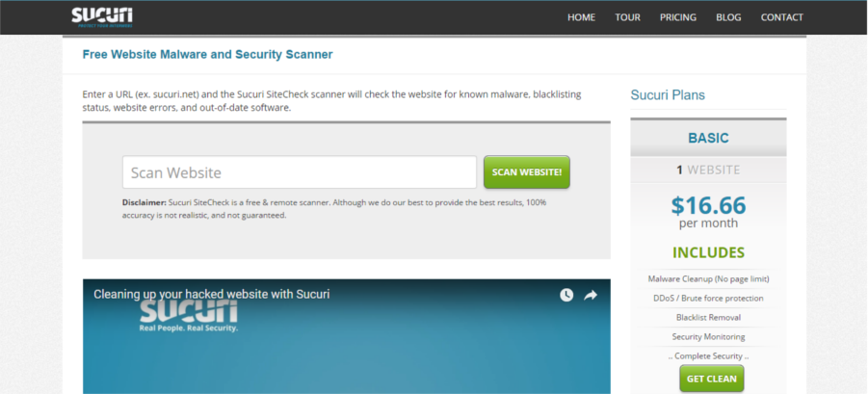Viewport: 868px width, 394px height.
Task: Click the video title 'Cleaning up your hacked website'
Action: pos(211,294)
